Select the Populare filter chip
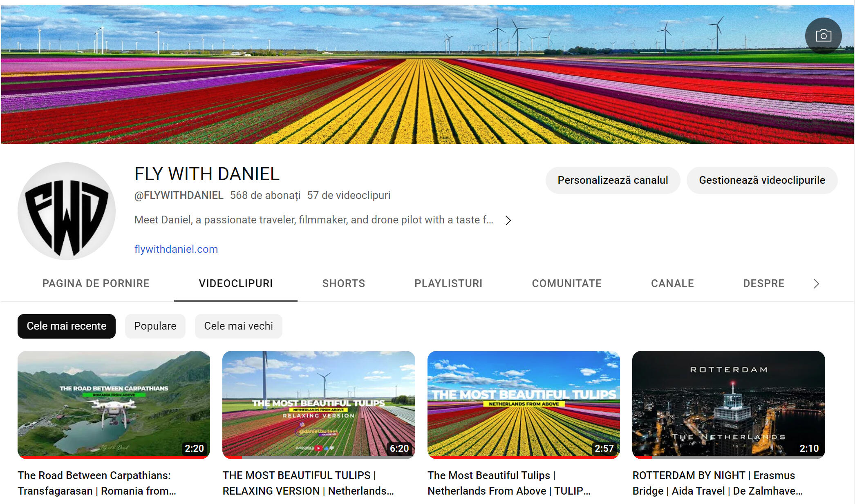This screenshot has width=855, height=504. pyautogui.click(x=155, y=326)
